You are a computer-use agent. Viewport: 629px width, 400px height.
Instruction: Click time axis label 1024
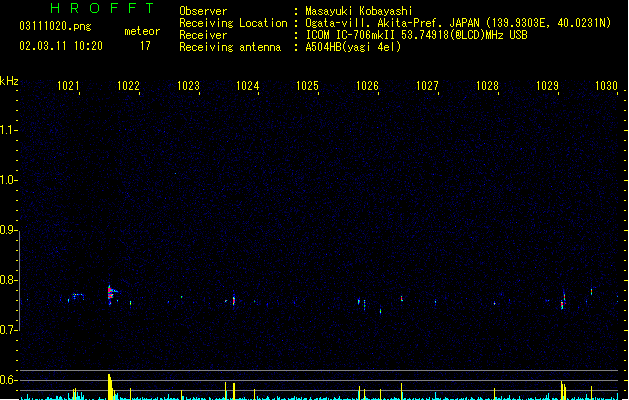pos(248,85)
